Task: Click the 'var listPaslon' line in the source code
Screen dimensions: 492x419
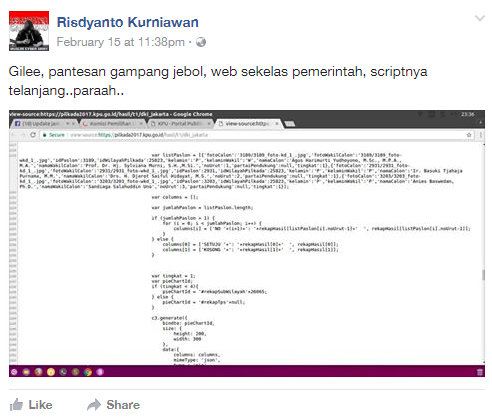Action: click(277, 155)
